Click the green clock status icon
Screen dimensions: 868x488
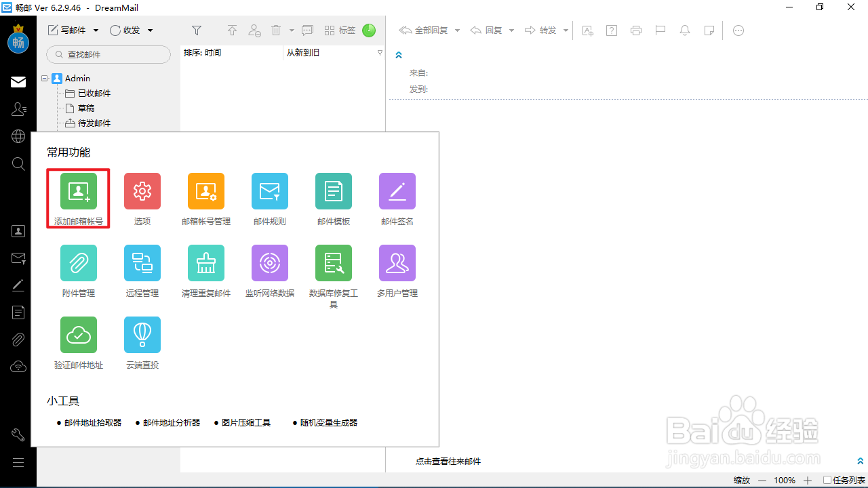tap(368, 30)
